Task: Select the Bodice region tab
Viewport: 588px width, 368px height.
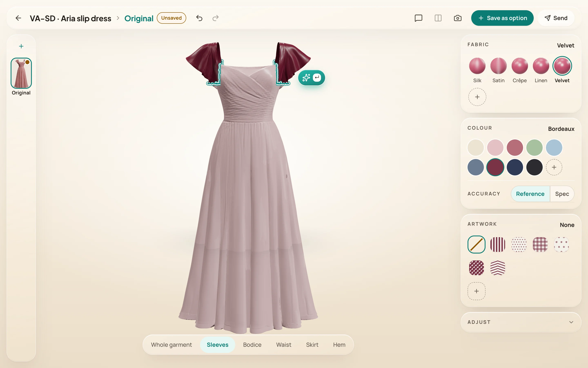Action: point(252,345)
